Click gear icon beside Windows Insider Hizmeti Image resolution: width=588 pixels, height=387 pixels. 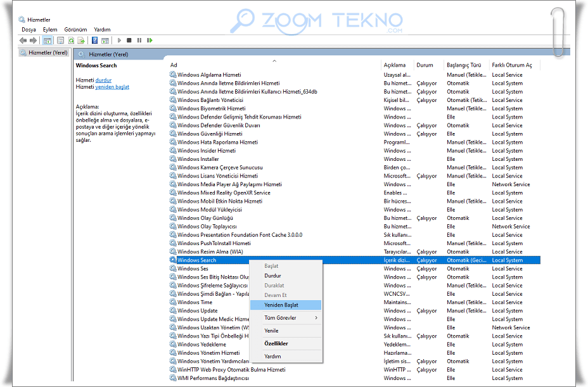click(x=173, y=150)
